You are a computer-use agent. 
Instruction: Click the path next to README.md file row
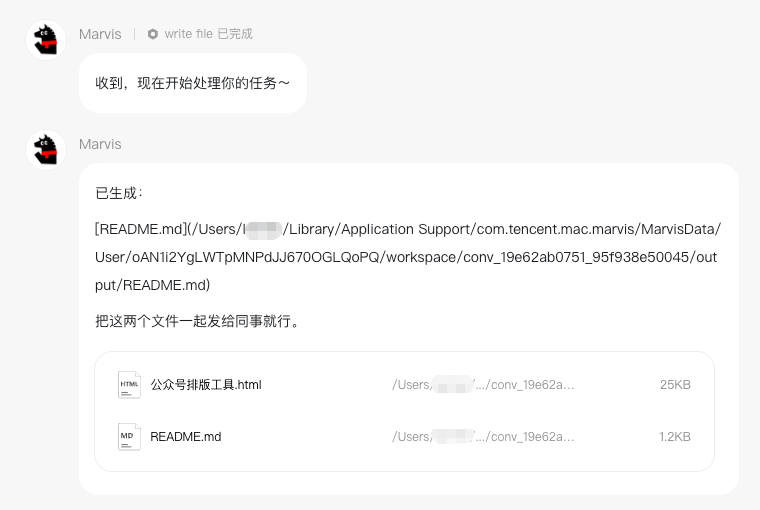pos(483,437)
